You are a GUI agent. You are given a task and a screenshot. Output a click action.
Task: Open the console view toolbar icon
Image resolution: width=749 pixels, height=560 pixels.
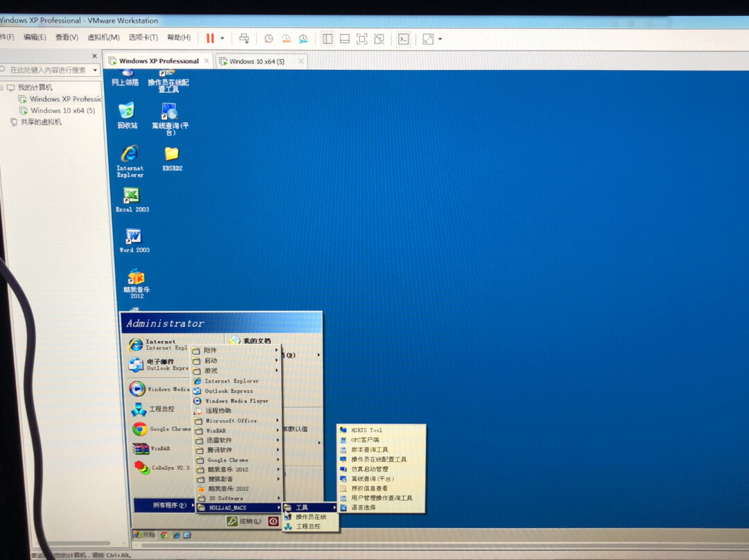[404, 39]
